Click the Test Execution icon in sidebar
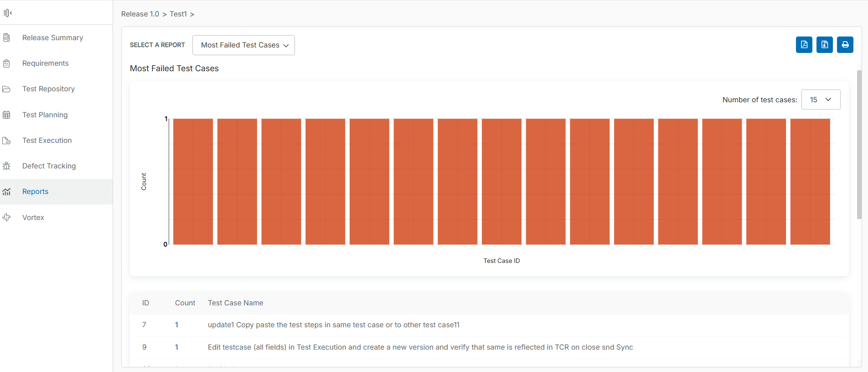This screenshot has width=868, height=372. click(6, 141)
